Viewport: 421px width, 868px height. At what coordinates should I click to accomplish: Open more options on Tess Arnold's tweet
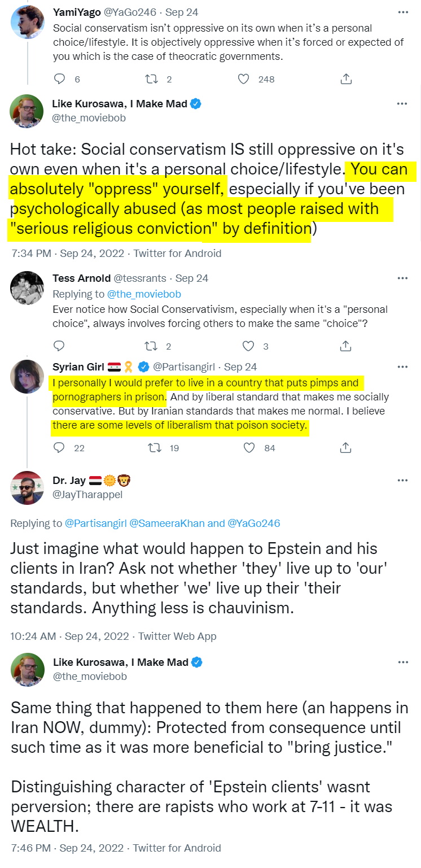coord(402,278)
